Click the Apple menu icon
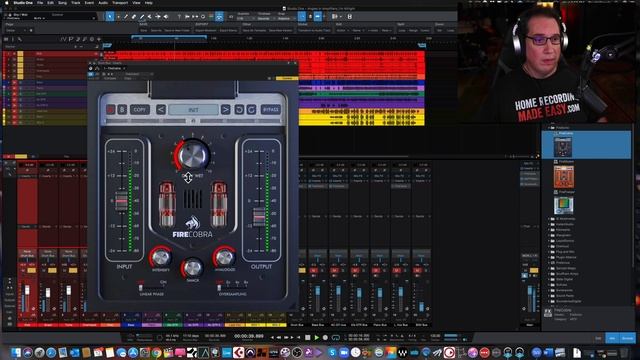Screen dimensions: 640x360 coord(7,2)
